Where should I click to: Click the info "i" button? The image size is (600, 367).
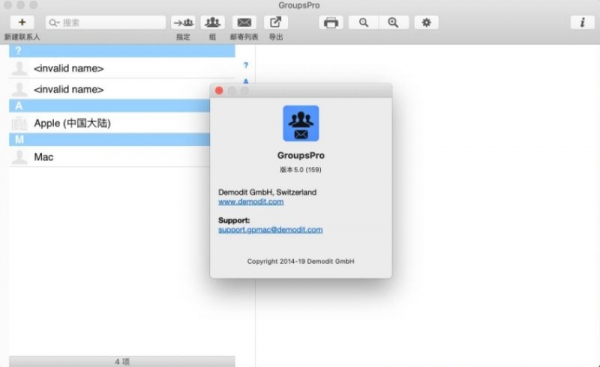(582, 23)
